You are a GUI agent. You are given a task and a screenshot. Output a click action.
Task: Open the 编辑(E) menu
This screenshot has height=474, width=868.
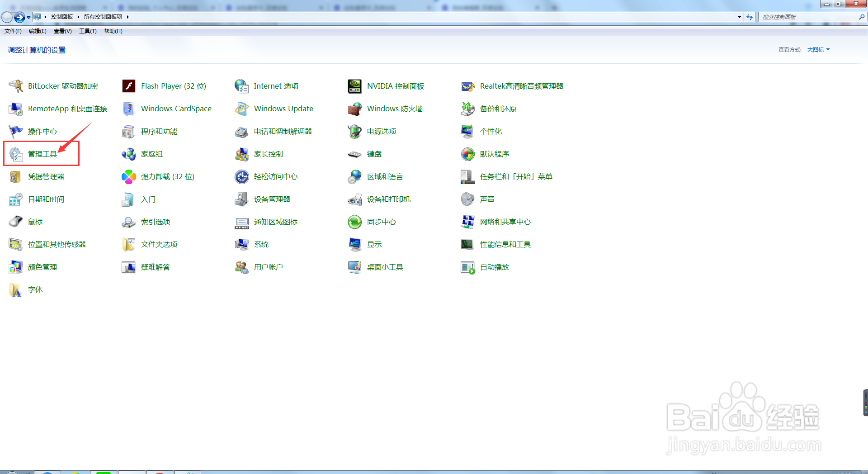coord(38,31)
